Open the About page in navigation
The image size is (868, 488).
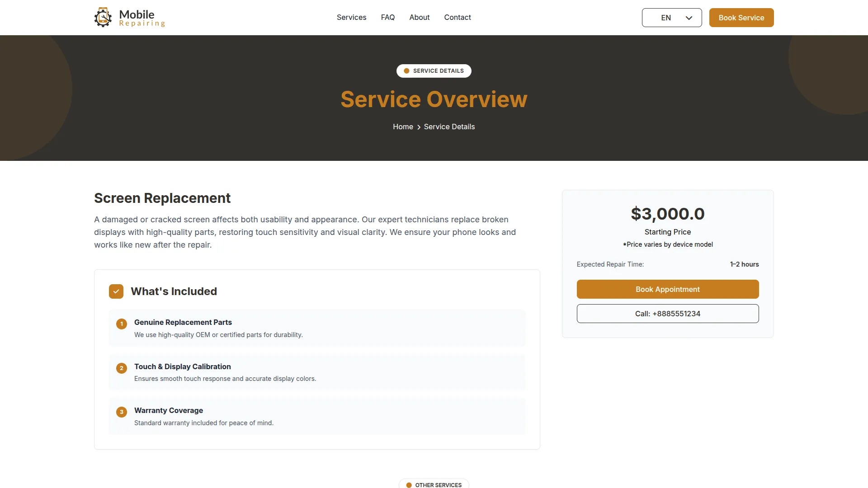pos(419,17)
